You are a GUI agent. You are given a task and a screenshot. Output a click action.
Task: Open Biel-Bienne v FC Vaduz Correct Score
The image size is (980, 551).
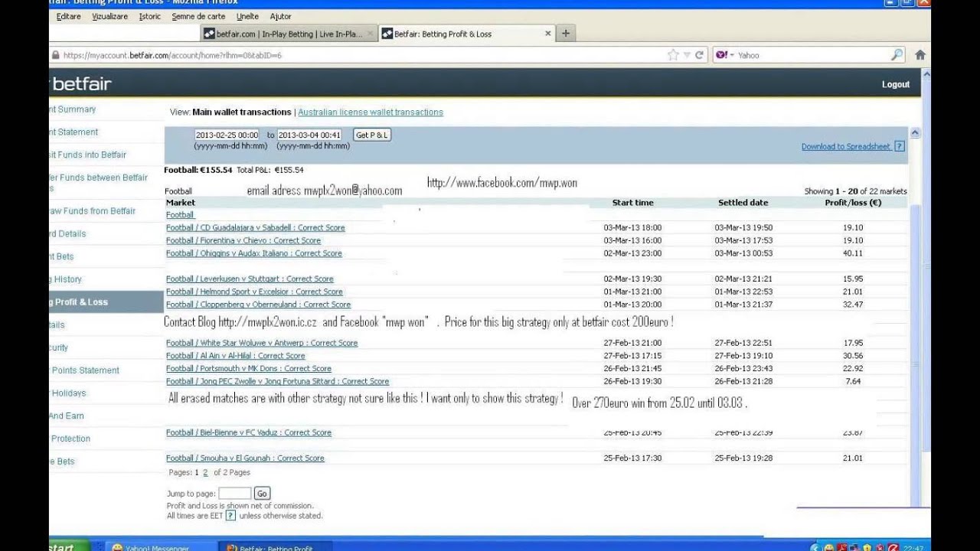249,432
